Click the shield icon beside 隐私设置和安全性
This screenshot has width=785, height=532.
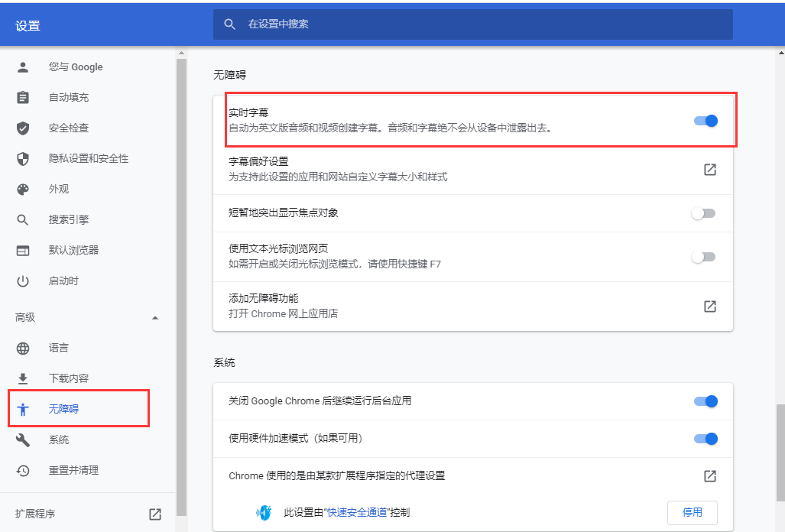click(x=22, y=159)
